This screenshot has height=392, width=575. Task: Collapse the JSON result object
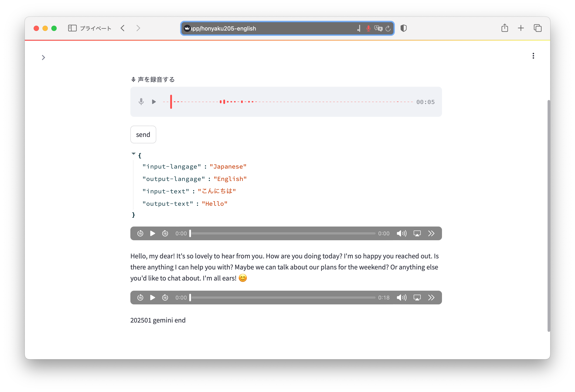(x=134, y=154)
